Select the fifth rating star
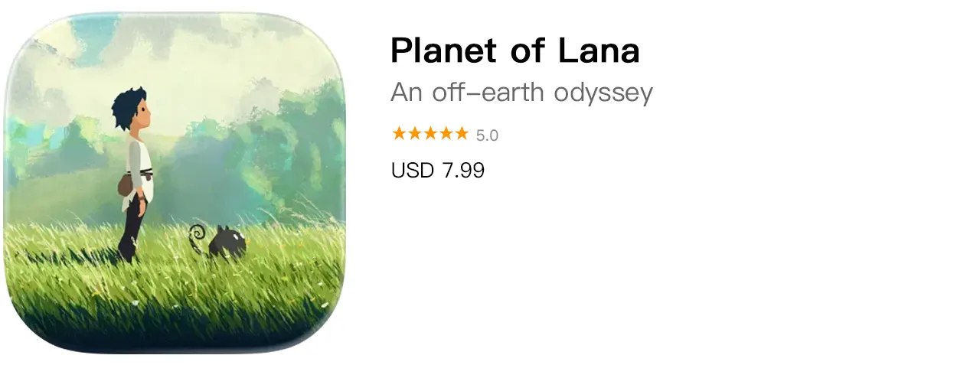 pyautogui.click(x=461, y=134)
